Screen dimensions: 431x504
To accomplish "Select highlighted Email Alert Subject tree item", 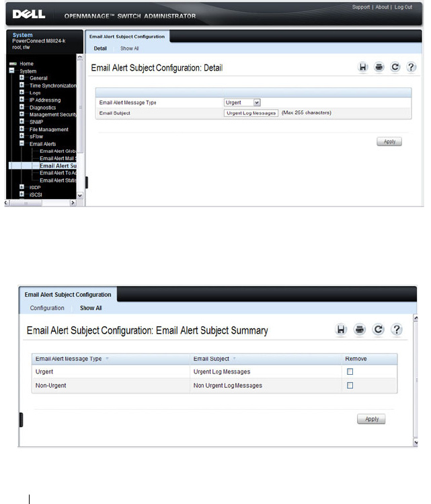I will click(58, 166).
